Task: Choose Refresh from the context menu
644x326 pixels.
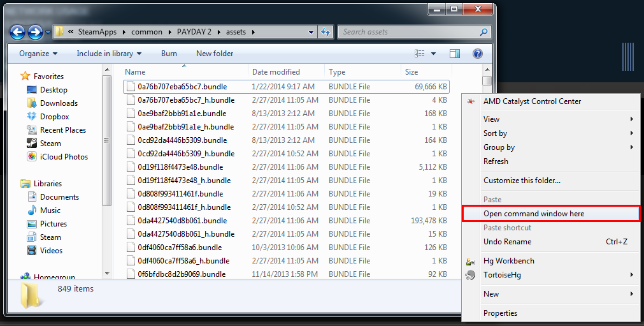Action: click(551, 161)
